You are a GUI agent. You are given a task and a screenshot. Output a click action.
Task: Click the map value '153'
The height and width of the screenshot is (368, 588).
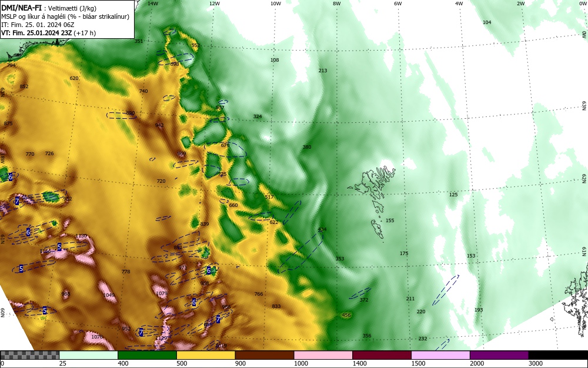471,256
